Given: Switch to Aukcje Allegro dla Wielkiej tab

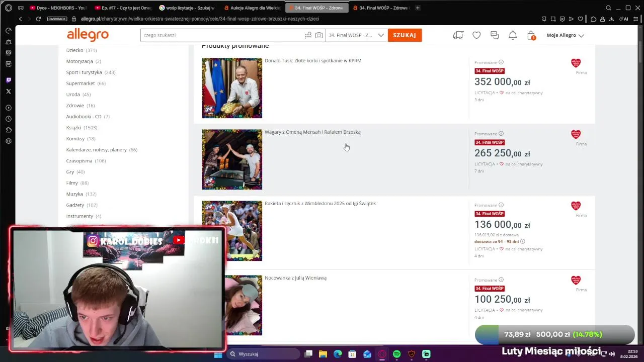Looking at the screenshot, I should 253,8.
